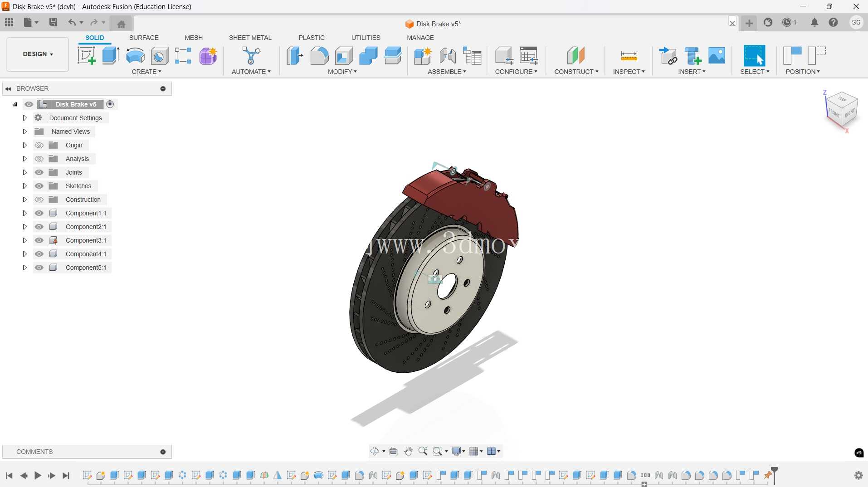
Task: Hide Component5:1 using its eye icon
Action: click(39, 268)
